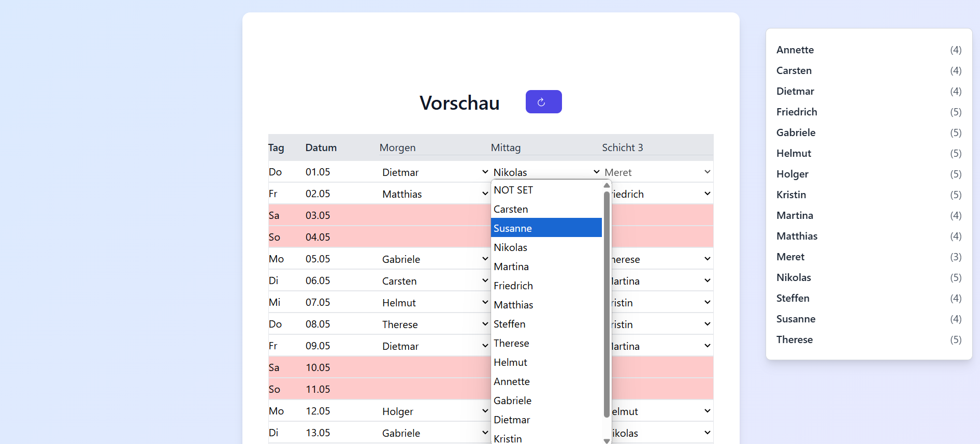Viewport: 980px width, 444px height.
Task: Expand Schicht 3 dropdown for 01.05
Action: [x=657, y=172]
